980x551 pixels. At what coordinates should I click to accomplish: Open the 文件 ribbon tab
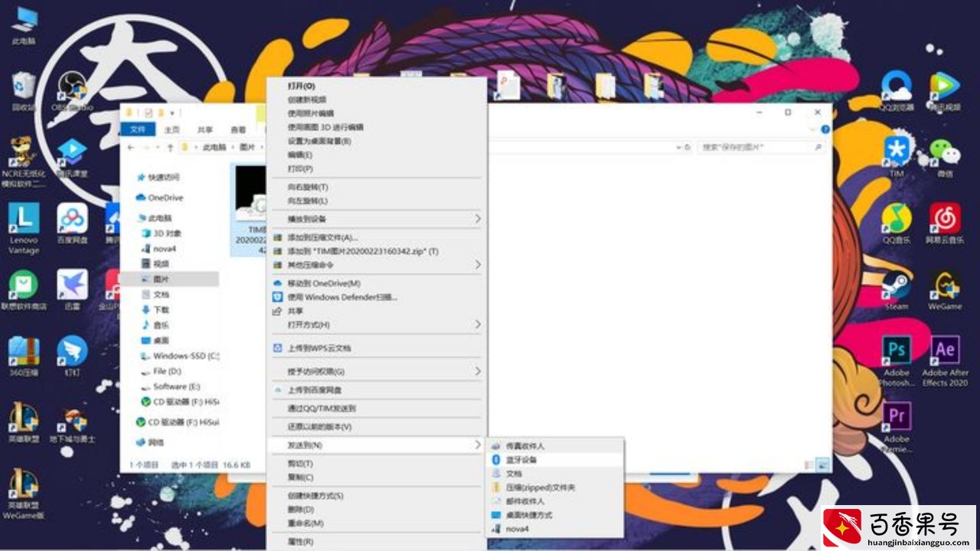tap(138, 129)
